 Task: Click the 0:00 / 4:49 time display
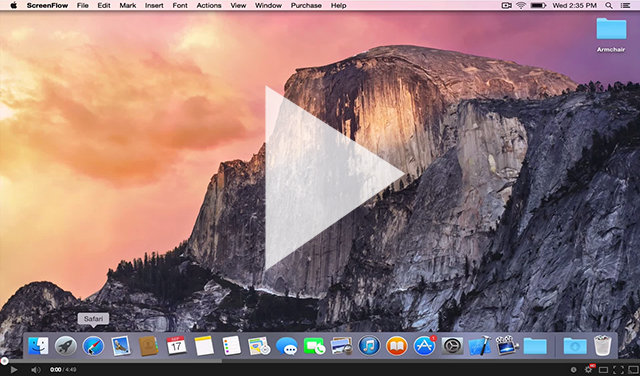click(x=63, y=370)
